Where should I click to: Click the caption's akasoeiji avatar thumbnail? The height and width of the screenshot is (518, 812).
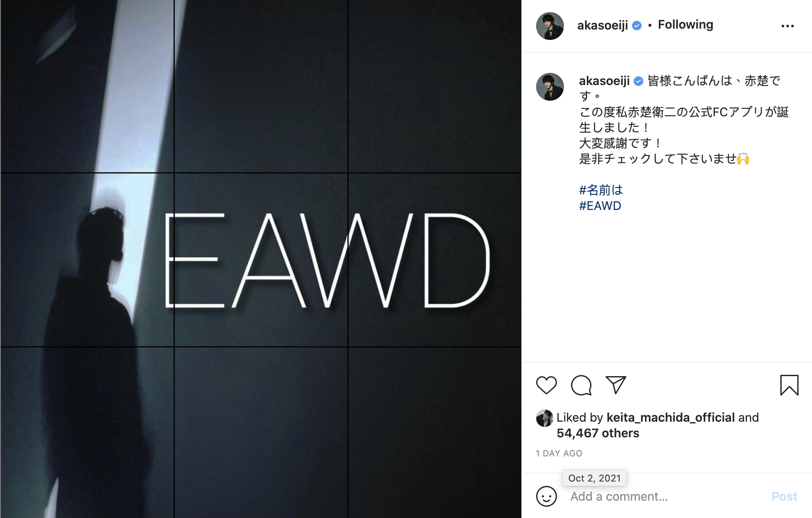pyautogui.click(x=550, y=87)
